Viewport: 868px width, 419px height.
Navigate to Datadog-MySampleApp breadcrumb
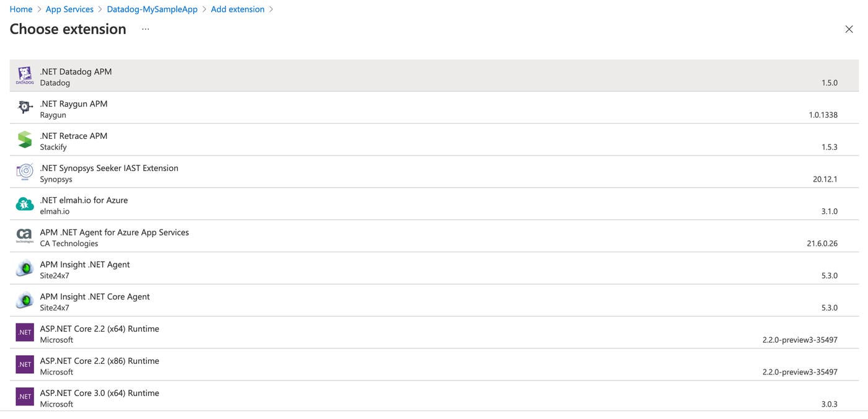(152, 9)
